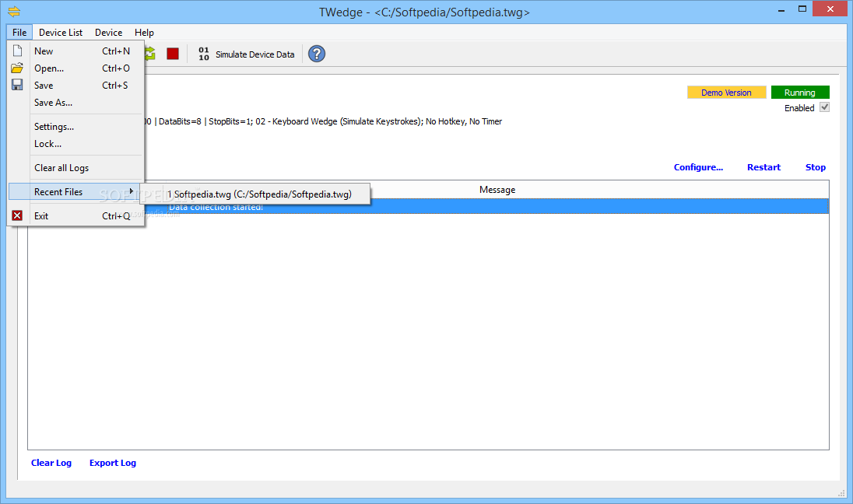Select Save As... menu entry
This screenshot has height=504, width=853.
pyautogui.click(x=76, y=102)
